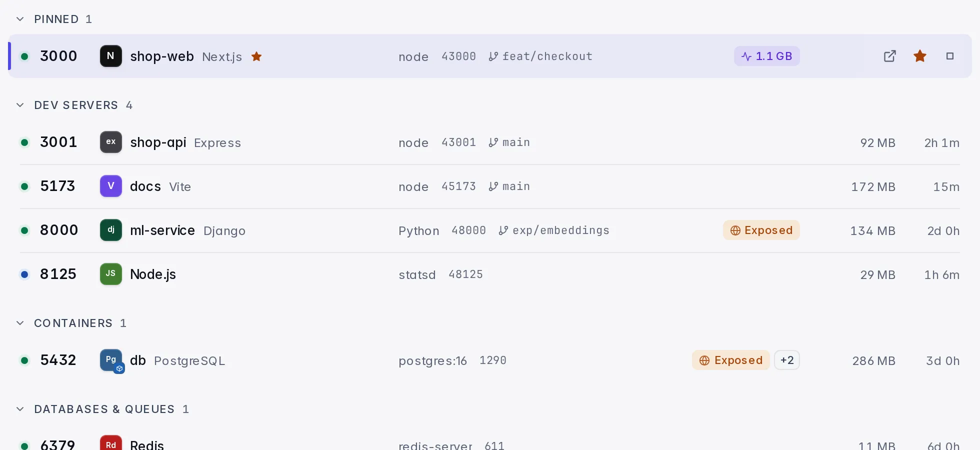Viewport: 980px width, 450px height.
Task: Click port number 3001
Action: click(x=58, y=142)
